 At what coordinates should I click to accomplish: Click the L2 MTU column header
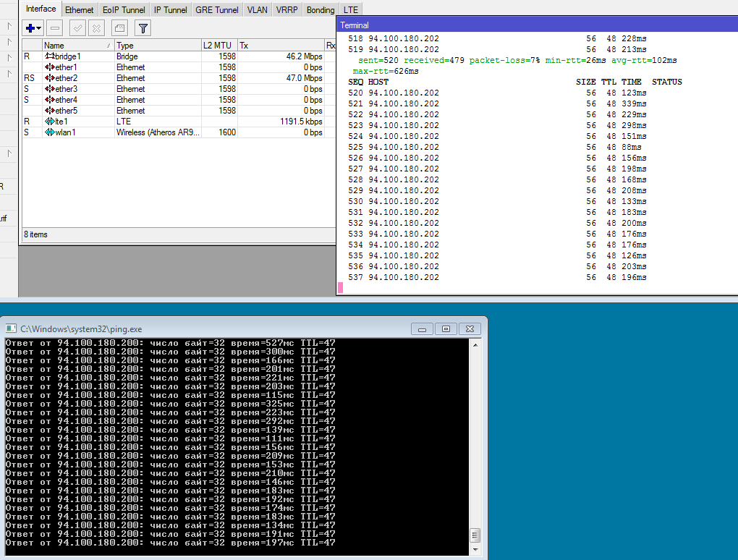pos(219,46)
